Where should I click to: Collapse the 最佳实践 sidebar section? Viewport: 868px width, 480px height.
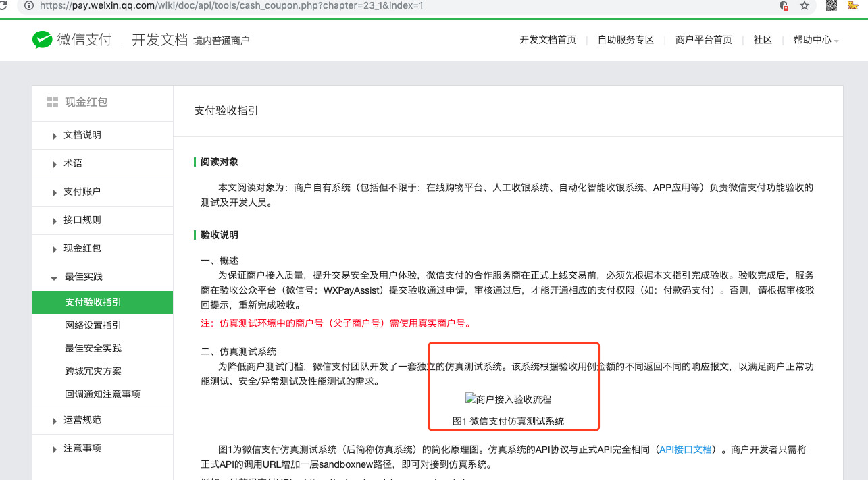point(103,277)
